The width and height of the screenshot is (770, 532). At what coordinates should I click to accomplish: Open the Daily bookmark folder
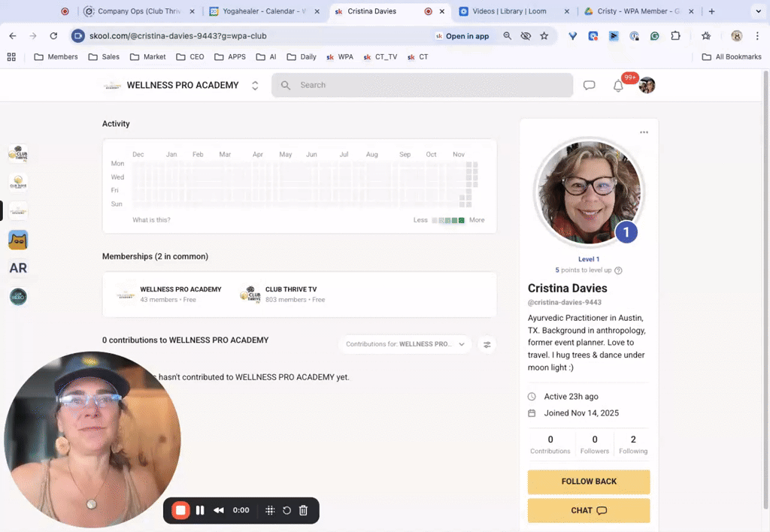click(x=302, y=57)
